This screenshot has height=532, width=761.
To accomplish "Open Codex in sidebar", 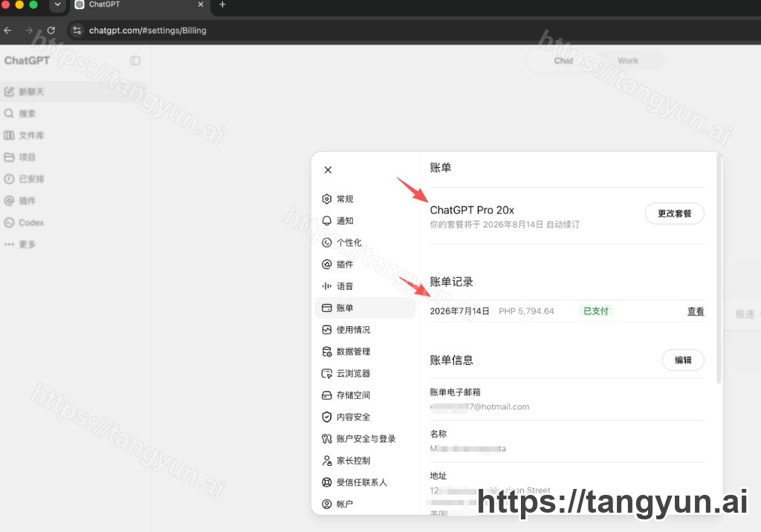I will [73, 223].
